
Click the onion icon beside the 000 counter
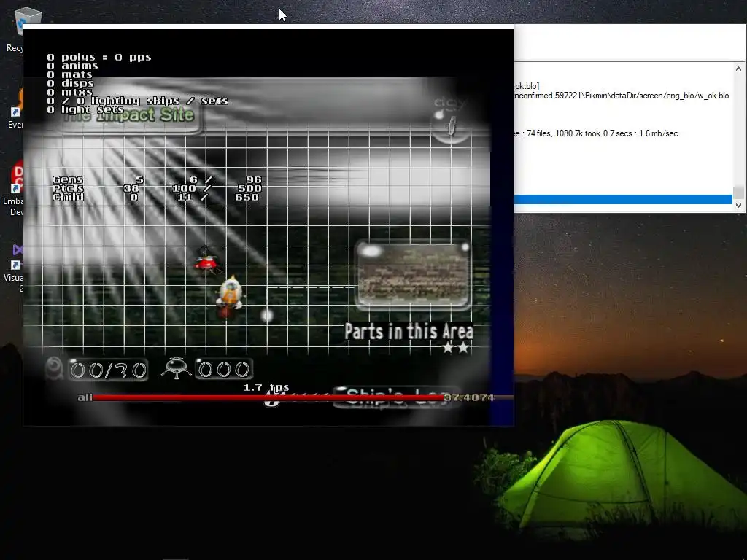[x=177, y=368]
